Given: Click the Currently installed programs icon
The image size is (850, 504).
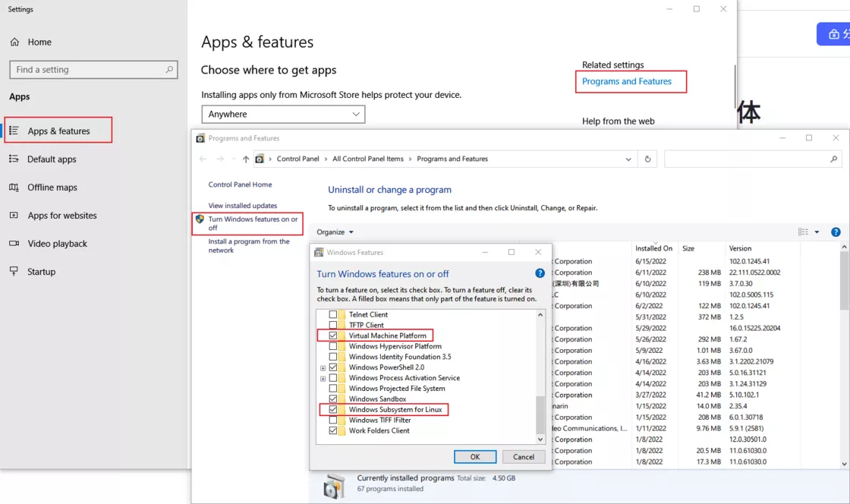Looking at the screenshot, I should 334,486.
